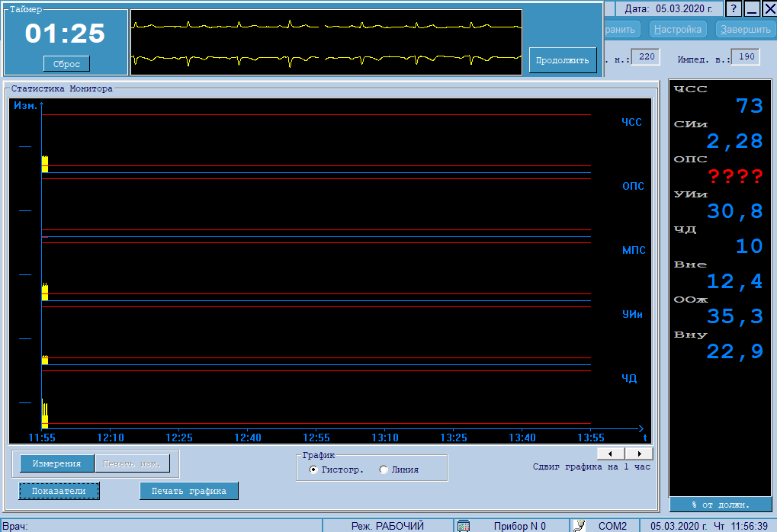This screenshot has height=532, width=777.
Task: Click the ЧСС value 73
Action: tap(750, 106)
